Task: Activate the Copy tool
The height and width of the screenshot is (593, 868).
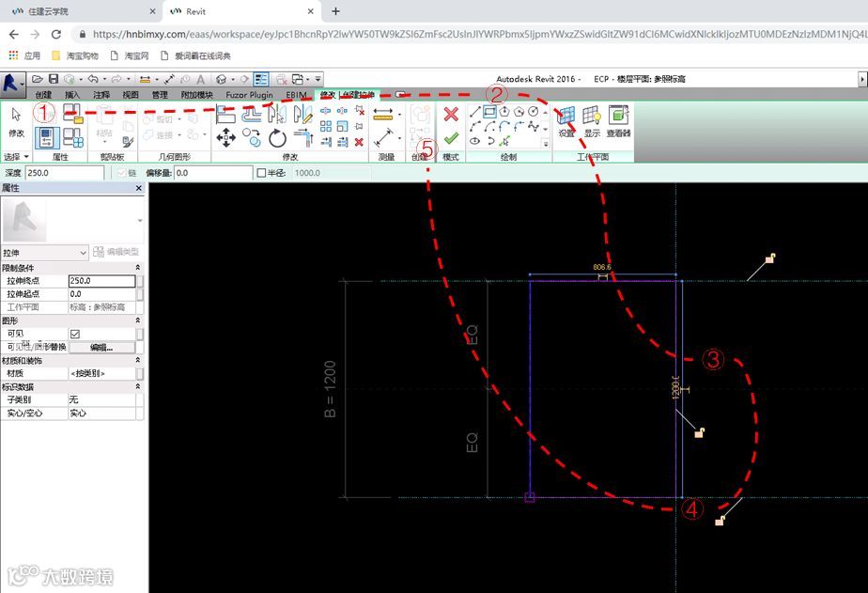Action: 252,137
